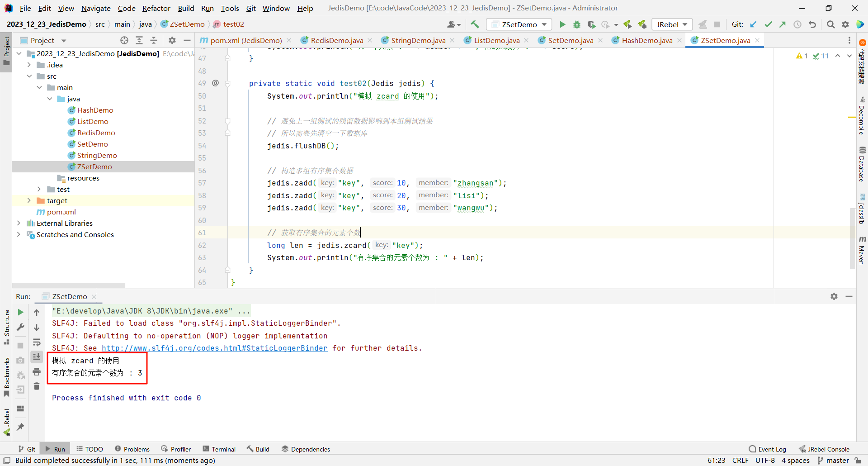Open the Problems tool window

(132, 449)
